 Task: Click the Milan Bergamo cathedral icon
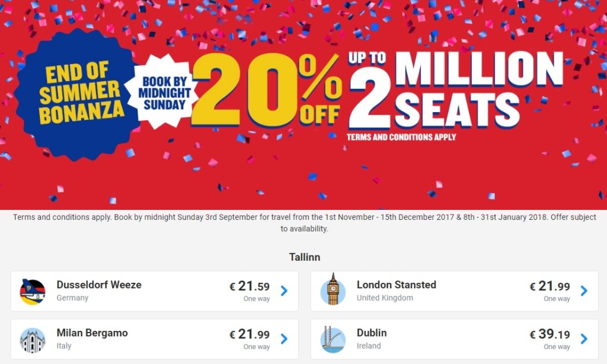(33, 339)
